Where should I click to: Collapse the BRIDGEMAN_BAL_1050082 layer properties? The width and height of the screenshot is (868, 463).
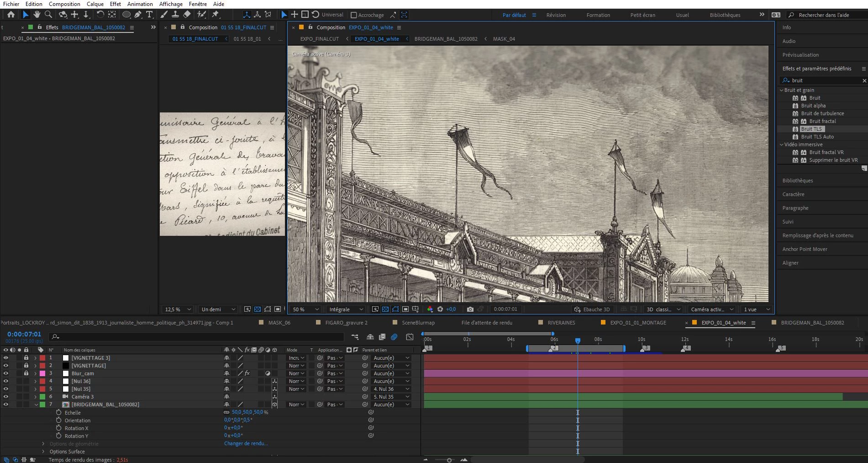click(x=36, y=404)
